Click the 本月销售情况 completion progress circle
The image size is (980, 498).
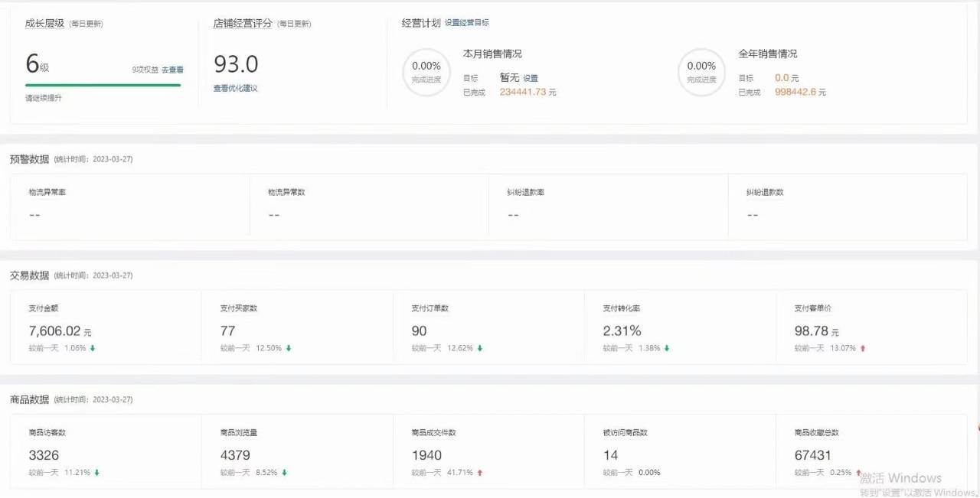pyautogui.click(x=426, y=72)
